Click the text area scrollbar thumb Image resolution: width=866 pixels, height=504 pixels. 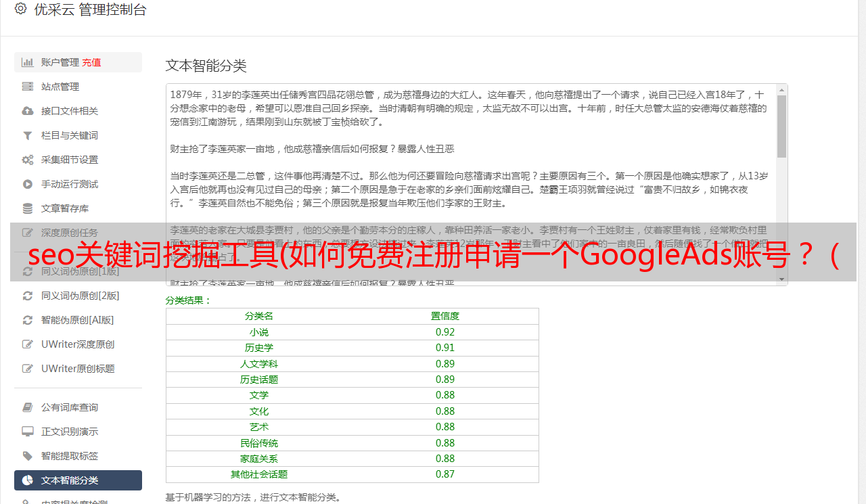pos(781,125)
